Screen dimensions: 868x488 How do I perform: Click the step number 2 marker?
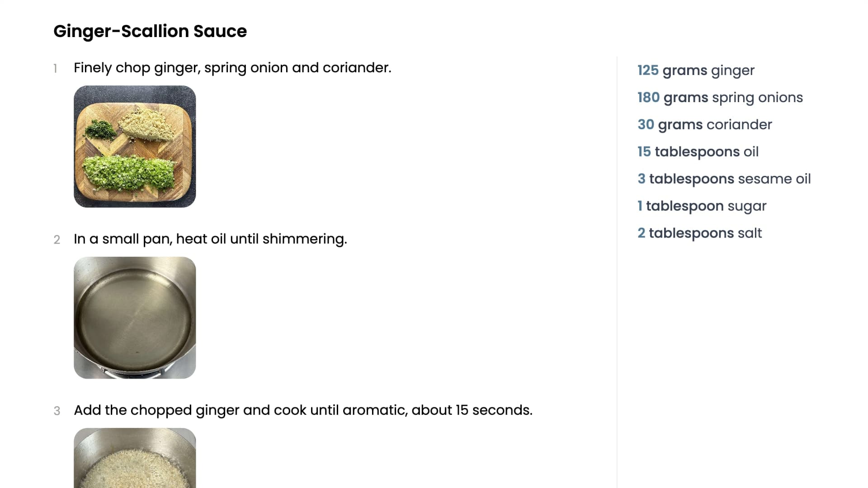(57, 240)
